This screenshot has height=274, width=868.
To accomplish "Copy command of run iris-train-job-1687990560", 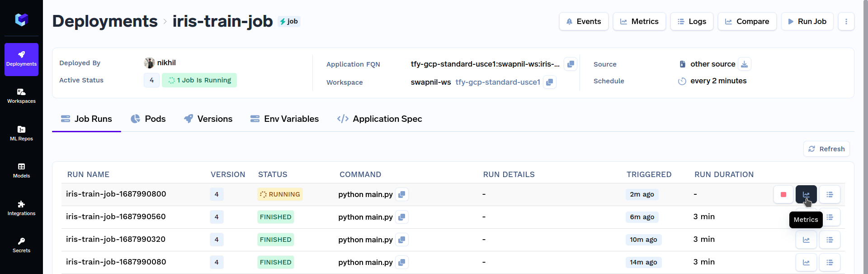I will [x=401, y=217].
